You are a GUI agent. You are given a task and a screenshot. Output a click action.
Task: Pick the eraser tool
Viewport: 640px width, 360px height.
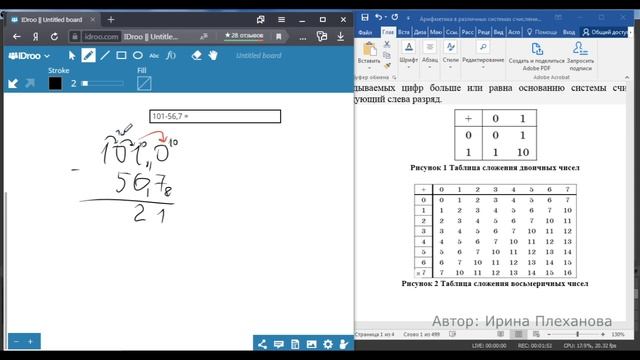pyautogui.click(x=197, y=56)
